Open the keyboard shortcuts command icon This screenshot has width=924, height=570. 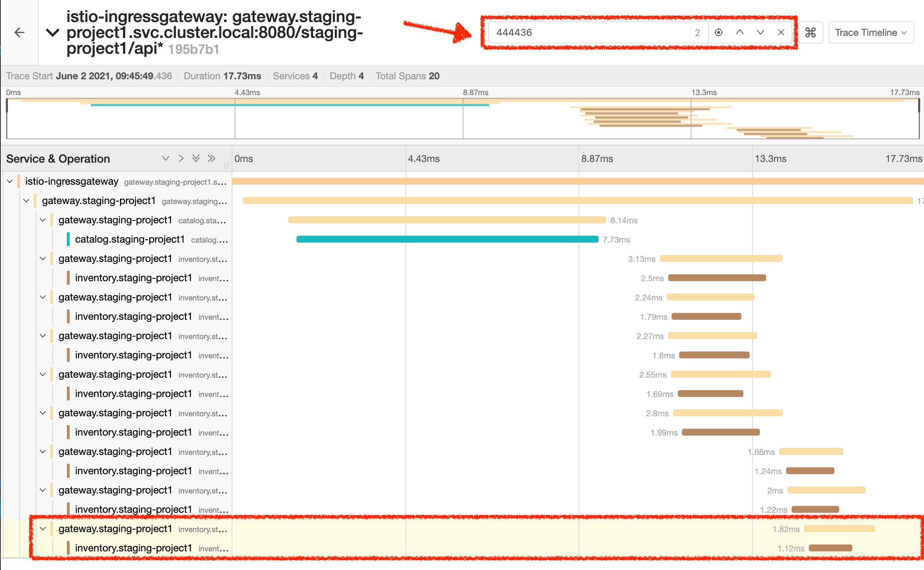(x=810, y=32)
